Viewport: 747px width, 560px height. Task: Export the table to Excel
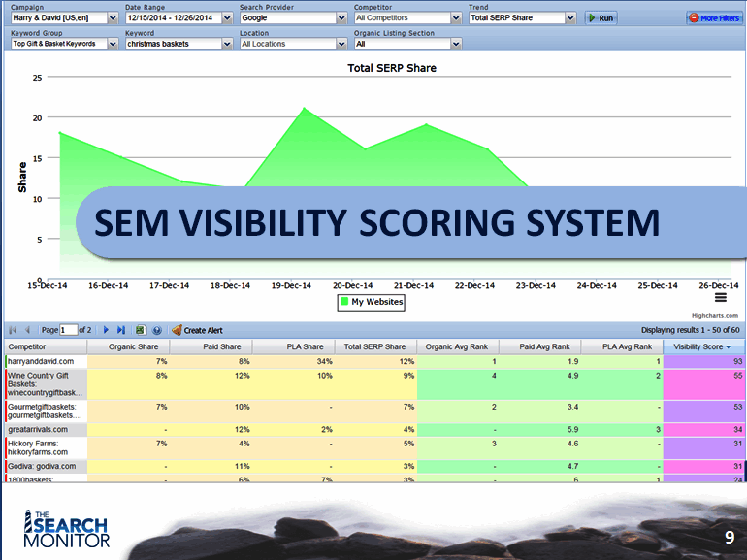[x=141, y=330]
